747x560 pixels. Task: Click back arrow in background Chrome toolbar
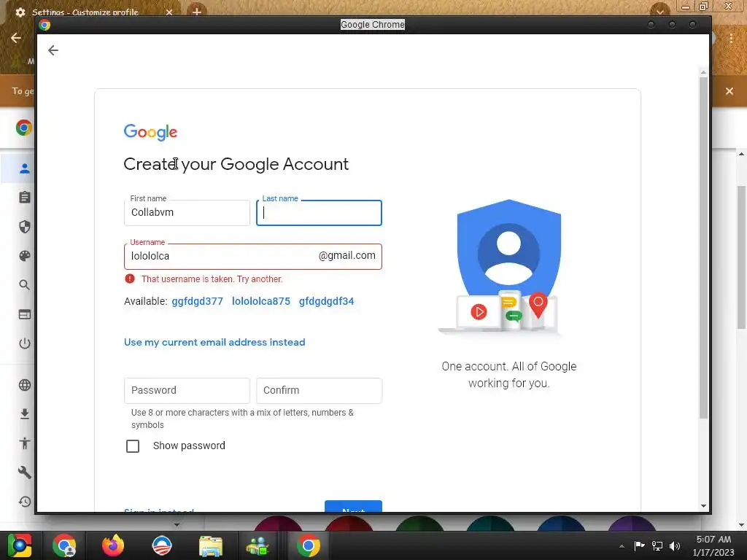point(16,38)
